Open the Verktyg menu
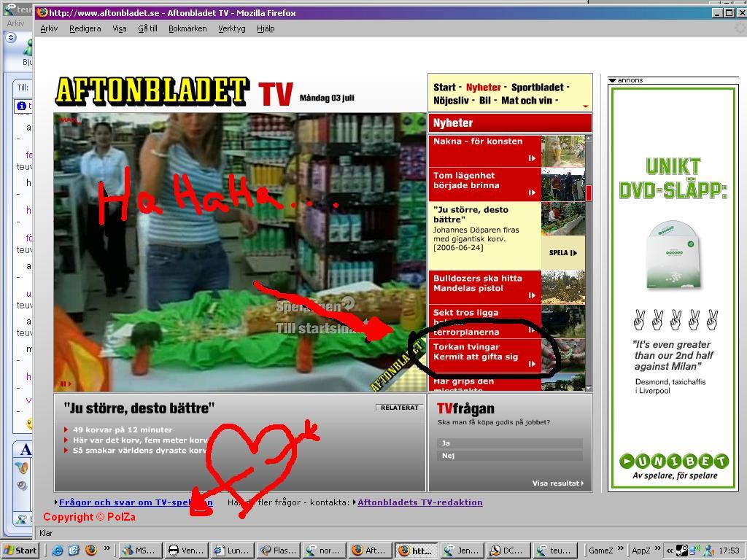Viewport: 747px width, 560px height. pos(232,28)
